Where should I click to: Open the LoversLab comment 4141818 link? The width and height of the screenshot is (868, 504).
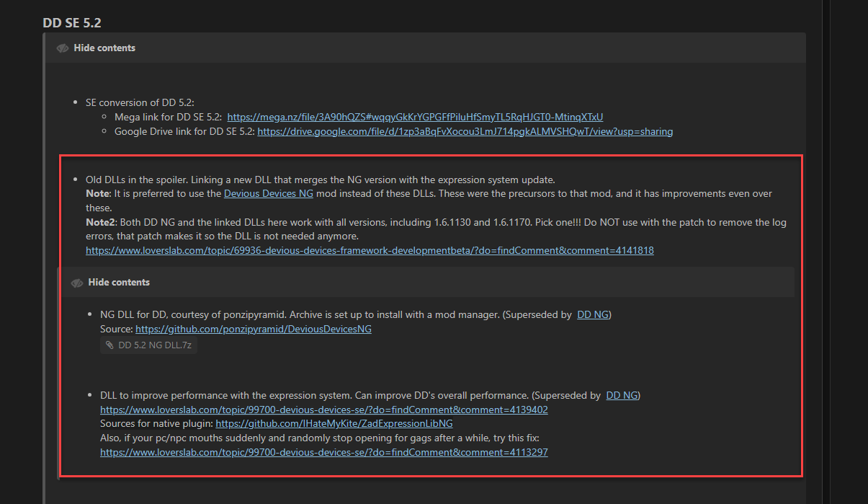pyautogui.click(x=370, y=250)
